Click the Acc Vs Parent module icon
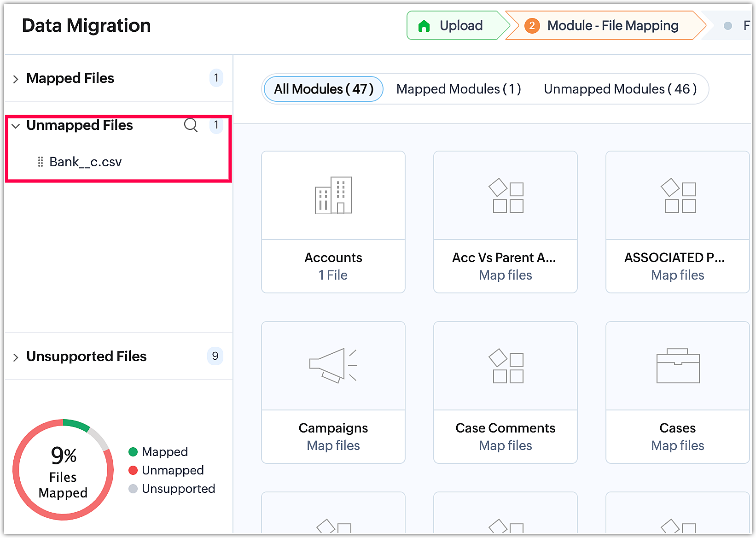Viewport: 756px width, 538px height. (x=506, y=196)
